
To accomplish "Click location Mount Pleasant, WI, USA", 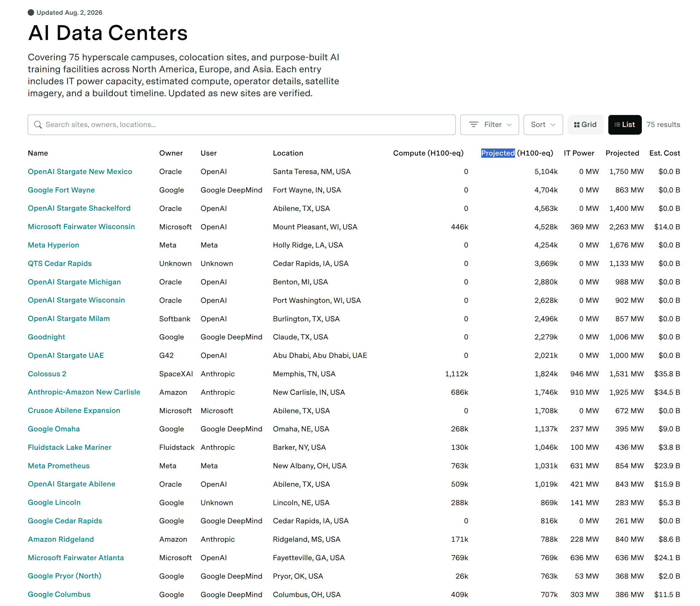I will 315,227.
